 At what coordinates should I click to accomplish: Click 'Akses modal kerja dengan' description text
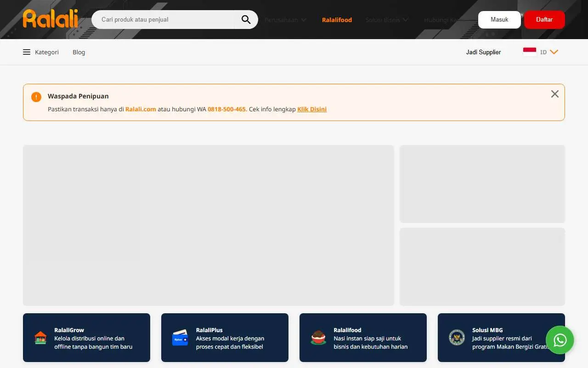click(x=230, y=338)
